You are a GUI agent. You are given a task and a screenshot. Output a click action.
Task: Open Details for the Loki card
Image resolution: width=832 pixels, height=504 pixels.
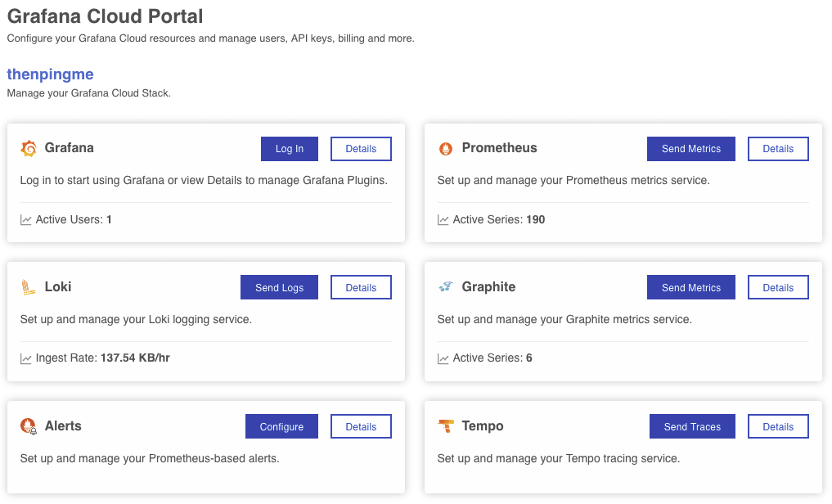coord(361,287)
